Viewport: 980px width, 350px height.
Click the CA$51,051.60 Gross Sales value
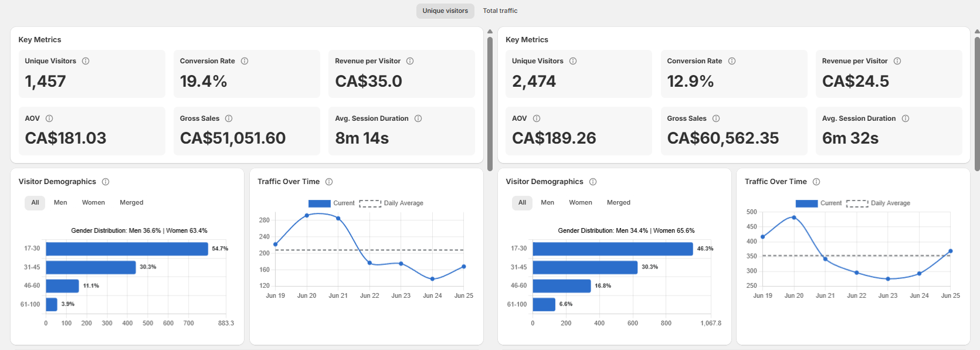[x=233, y=138]
